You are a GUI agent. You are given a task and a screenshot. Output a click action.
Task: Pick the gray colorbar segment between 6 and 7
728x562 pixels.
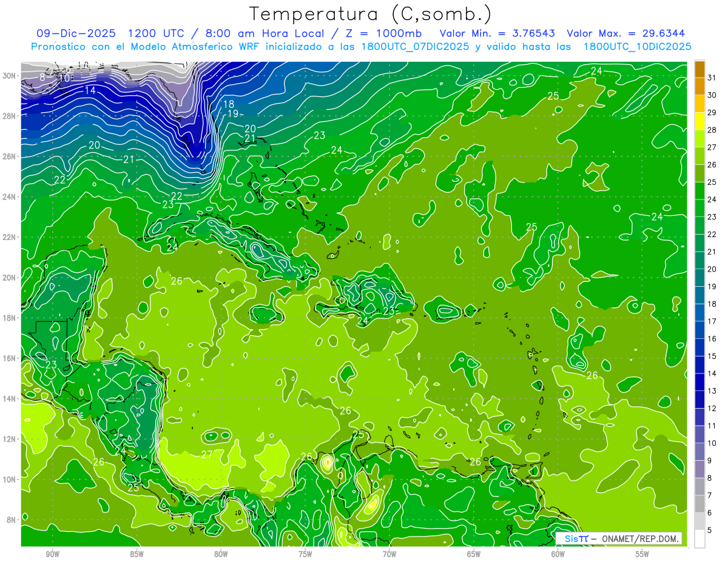pos(699,504)
